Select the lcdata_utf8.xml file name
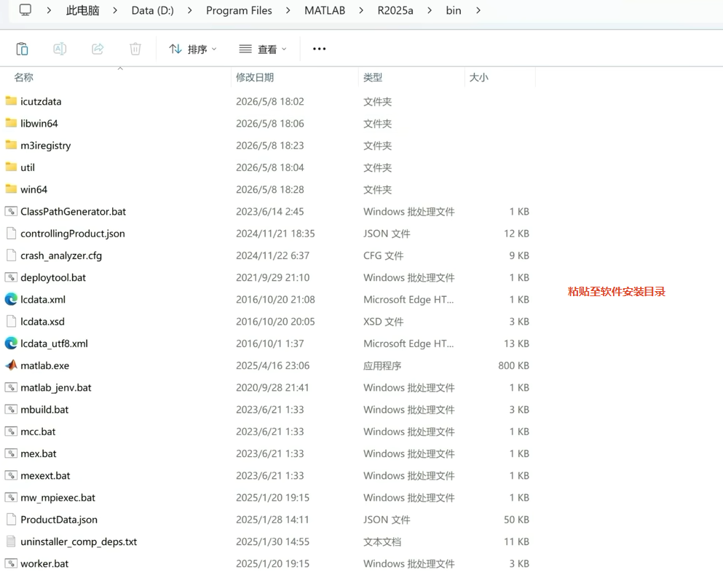The image size is (723, 588). pyautogui.click(x=54, y=343)
